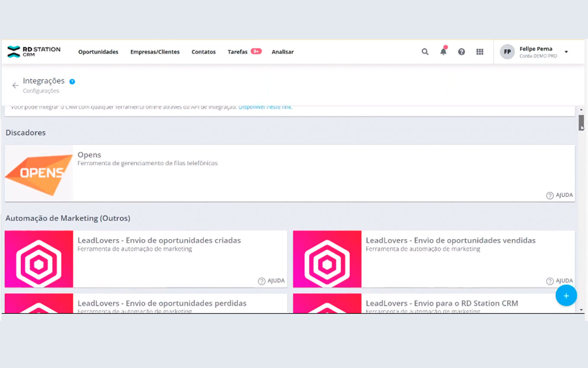Click the Configurações breadcrumb
588x368 pixels.
[41, 91]
